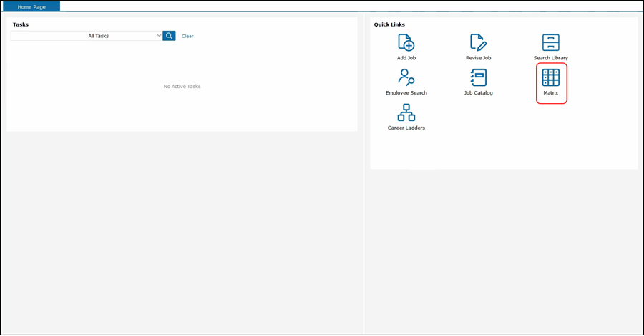644x336 pixels.
Task: Select the "Revise Job" text label
Action: 478,58
